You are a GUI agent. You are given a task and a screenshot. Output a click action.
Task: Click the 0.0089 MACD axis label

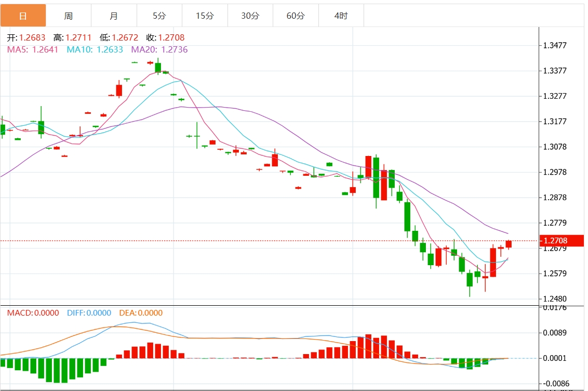(555, 333)
